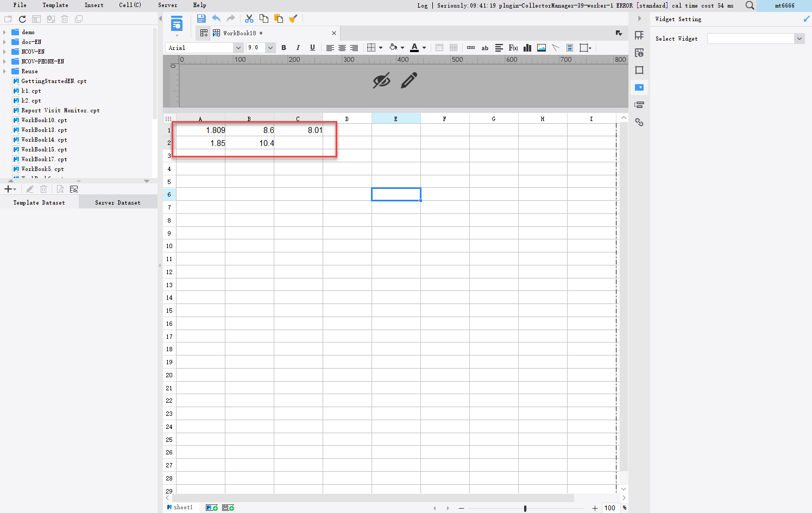Hide content with the eye toggle above the ruler
The height and width of the screenshot is (513, 812).
click(x=382, y=80)
